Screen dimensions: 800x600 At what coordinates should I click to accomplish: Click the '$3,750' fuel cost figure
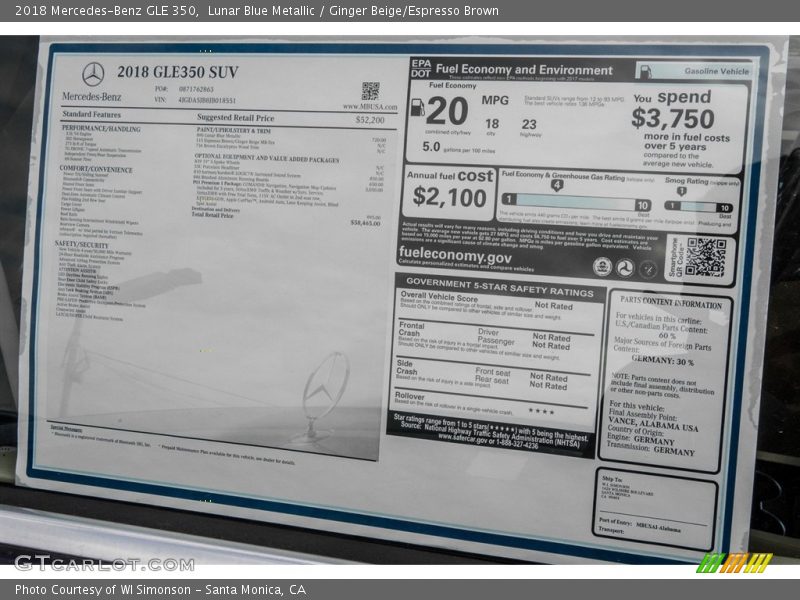click(672, 118)
